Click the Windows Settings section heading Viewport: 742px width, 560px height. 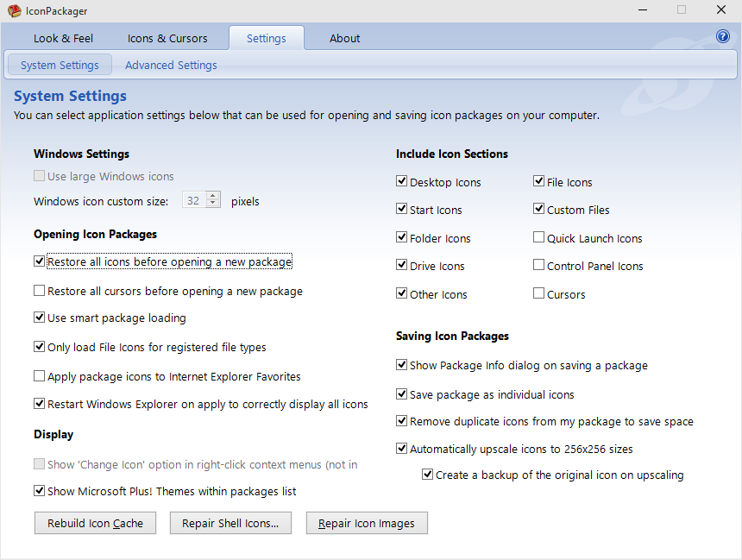point(81,154)
